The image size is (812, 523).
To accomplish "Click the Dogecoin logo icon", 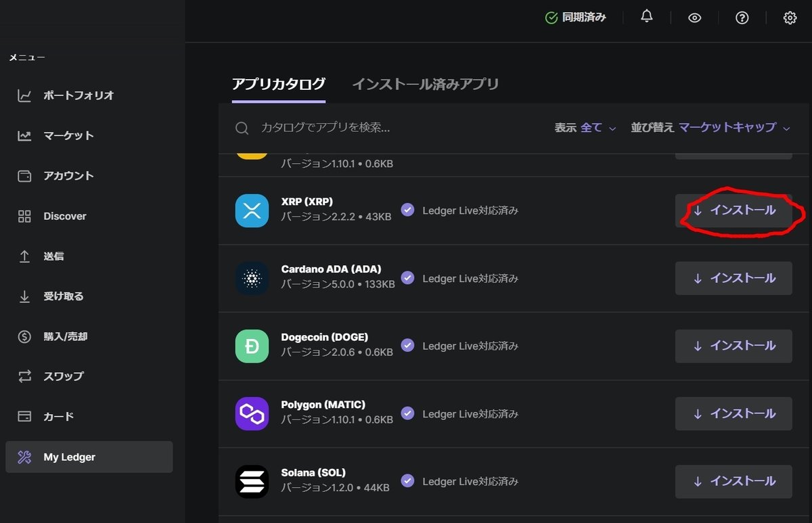I will (x=252, y=346).
